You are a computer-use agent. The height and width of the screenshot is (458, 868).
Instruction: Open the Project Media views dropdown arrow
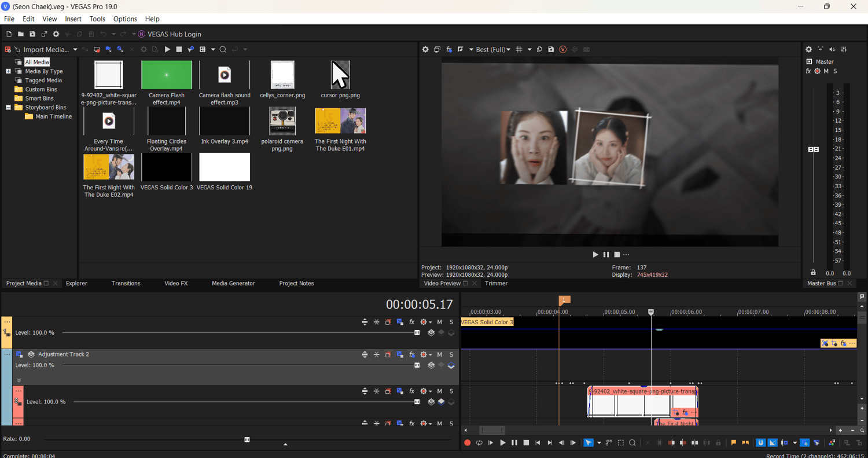[x=213, y=50]
